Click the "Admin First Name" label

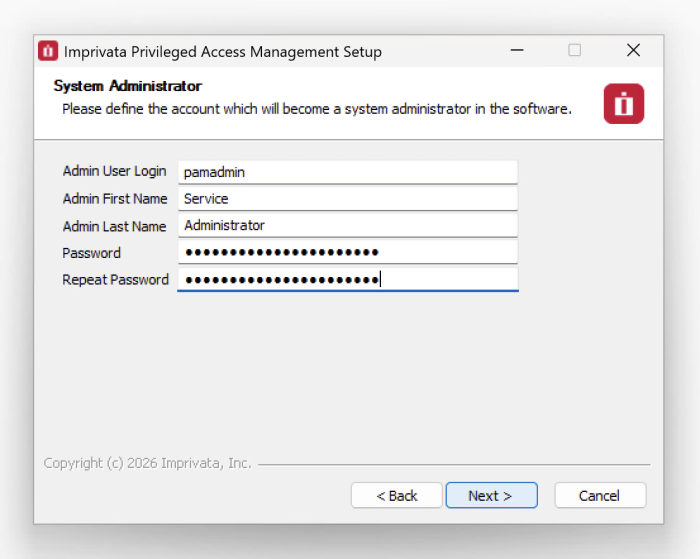coord(114,199)
